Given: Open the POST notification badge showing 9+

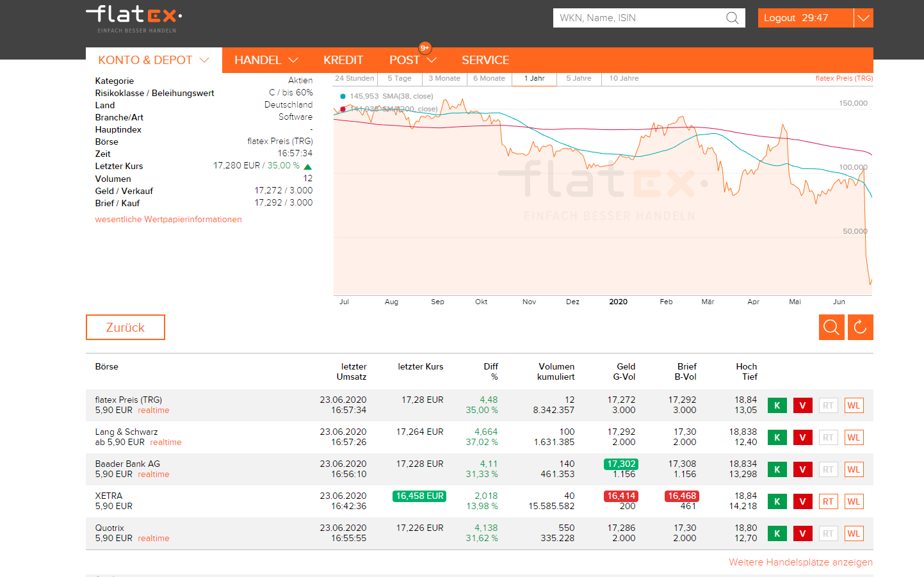Looking at the screenshot, I should (425, 48).
